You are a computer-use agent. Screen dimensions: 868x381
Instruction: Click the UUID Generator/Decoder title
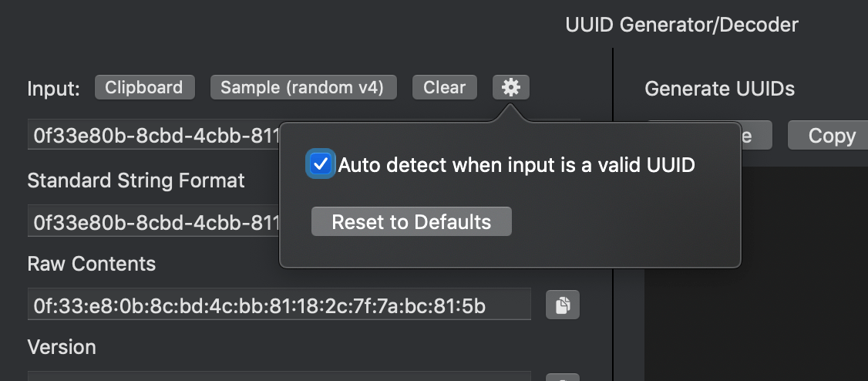coord(681,25)
